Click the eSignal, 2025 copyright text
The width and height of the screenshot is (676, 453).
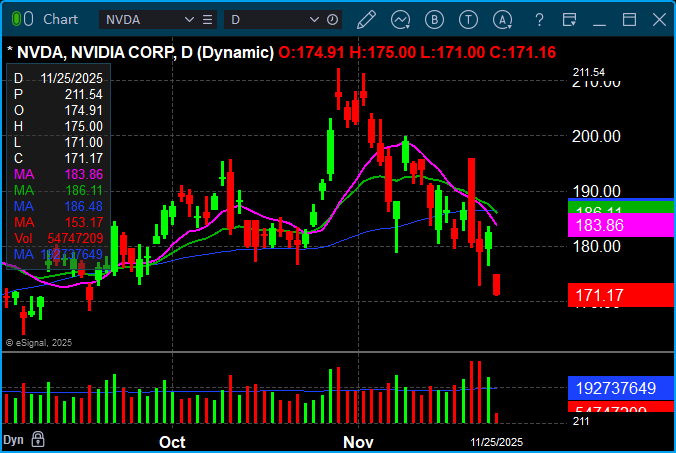[x=39, y=343]
